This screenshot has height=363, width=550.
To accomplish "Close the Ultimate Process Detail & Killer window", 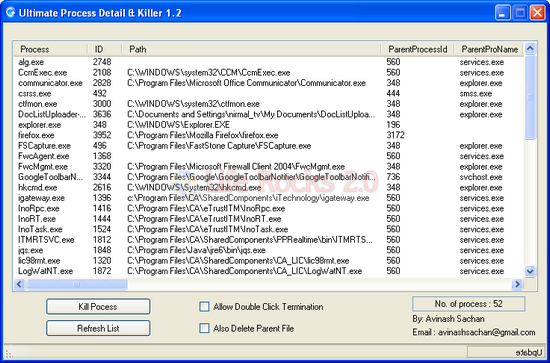I will pos(537,13).
